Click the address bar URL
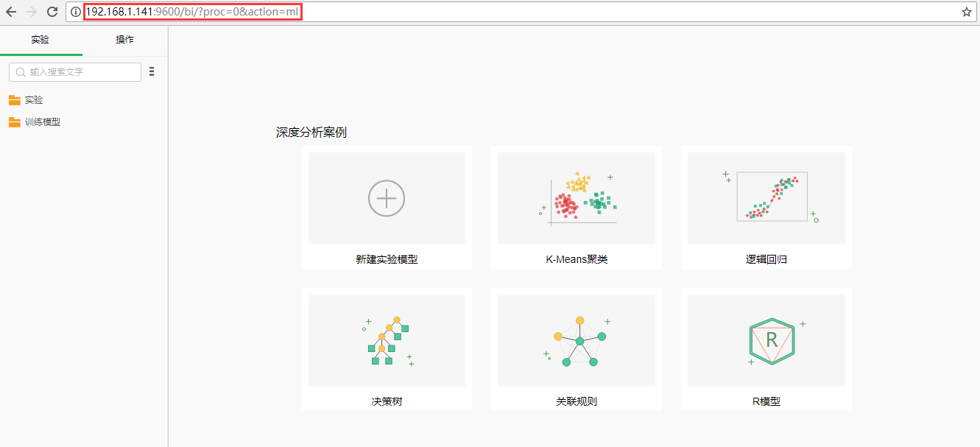The width and height of the screenshot is (980, 447). click(x=192, y=12)
